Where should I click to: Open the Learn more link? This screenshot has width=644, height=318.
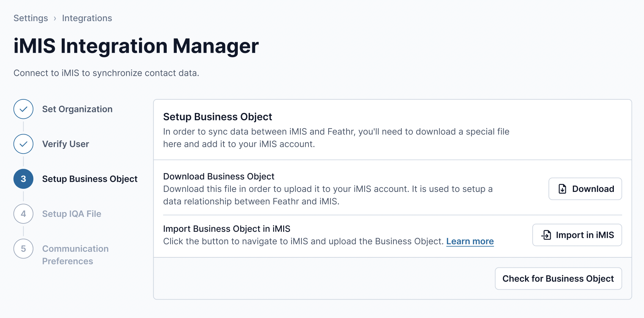pyautogui.click(x=470, y=241)
